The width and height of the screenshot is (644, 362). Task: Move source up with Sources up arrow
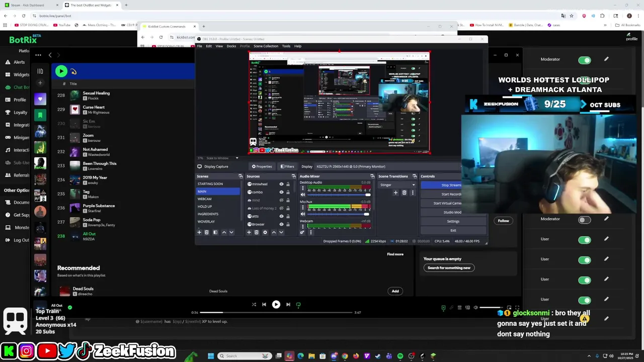click(274, 232)
